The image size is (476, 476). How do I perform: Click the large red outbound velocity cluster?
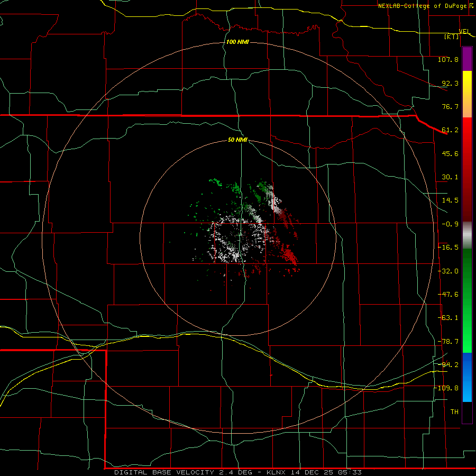click(289, 256)
